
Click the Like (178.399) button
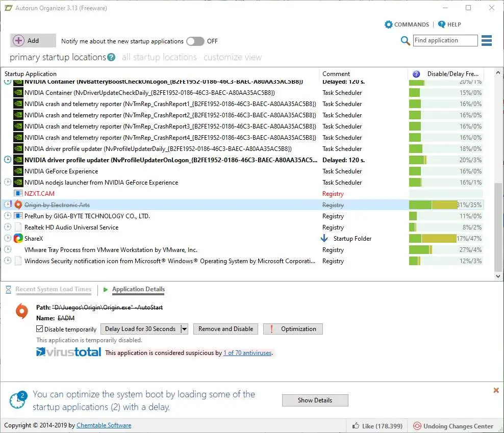(377, 426)
